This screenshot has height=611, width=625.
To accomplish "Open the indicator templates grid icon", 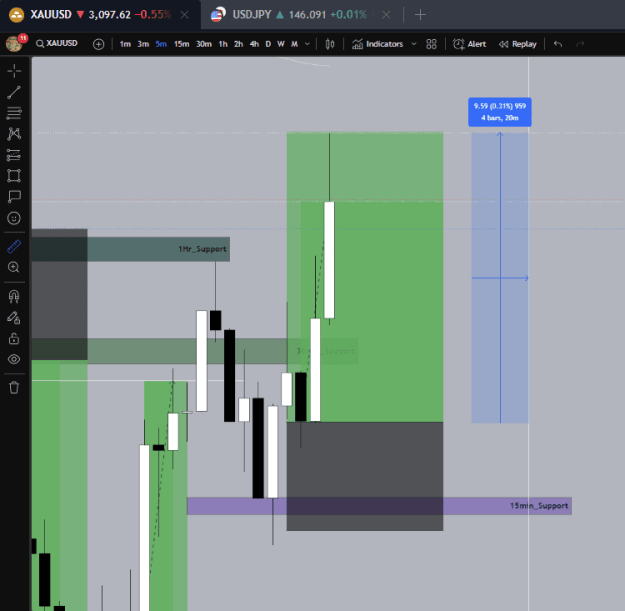I will click(431, 44).
